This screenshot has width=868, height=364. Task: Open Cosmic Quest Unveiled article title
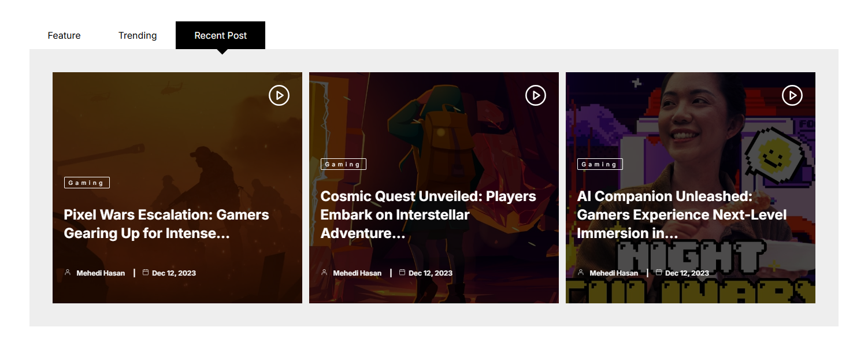428,214
